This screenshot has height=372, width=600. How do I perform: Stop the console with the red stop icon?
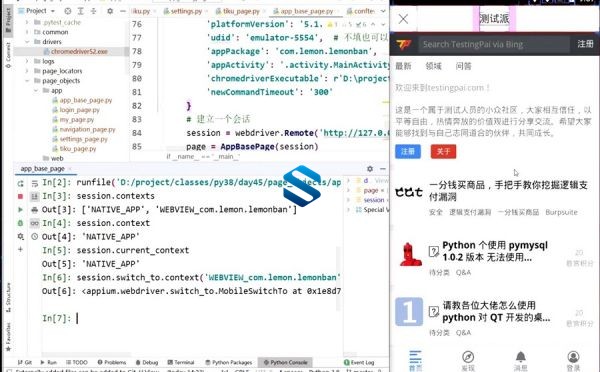coord(20,196)
